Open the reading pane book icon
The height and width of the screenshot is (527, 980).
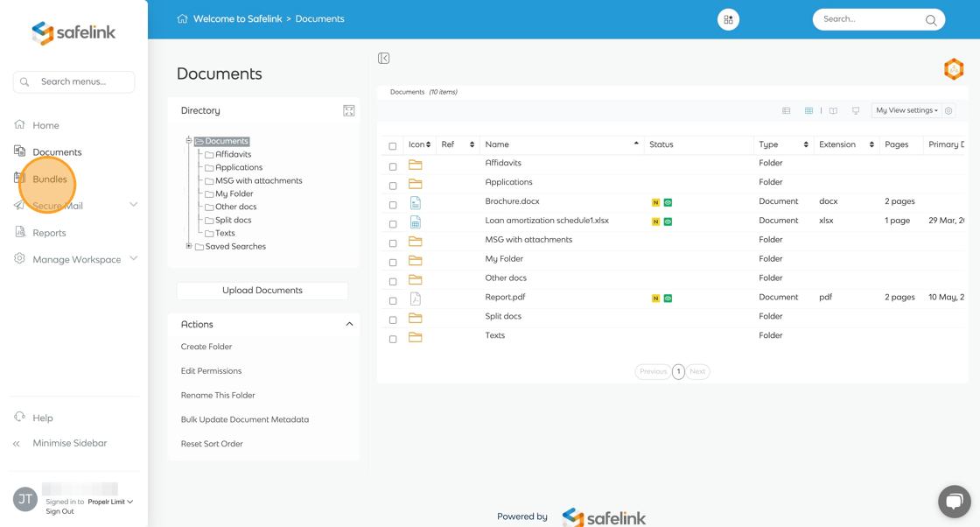click(x=833, y=110)
